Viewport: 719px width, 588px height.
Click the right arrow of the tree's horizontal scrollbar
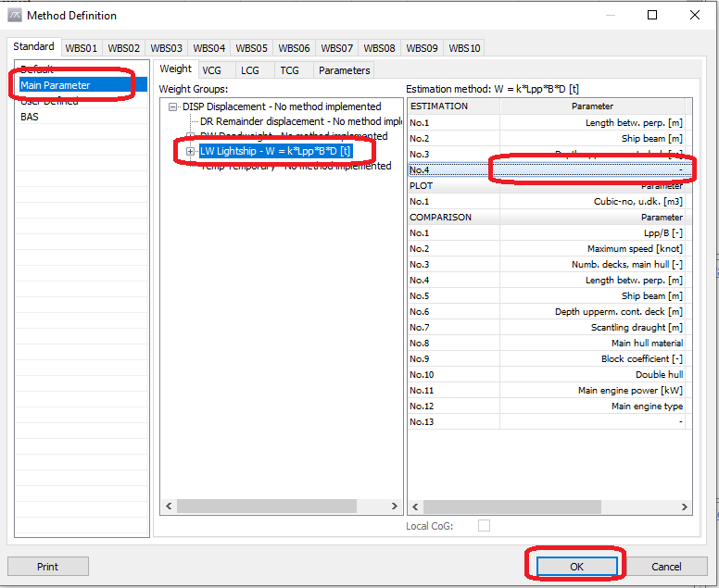click(394, 507)
